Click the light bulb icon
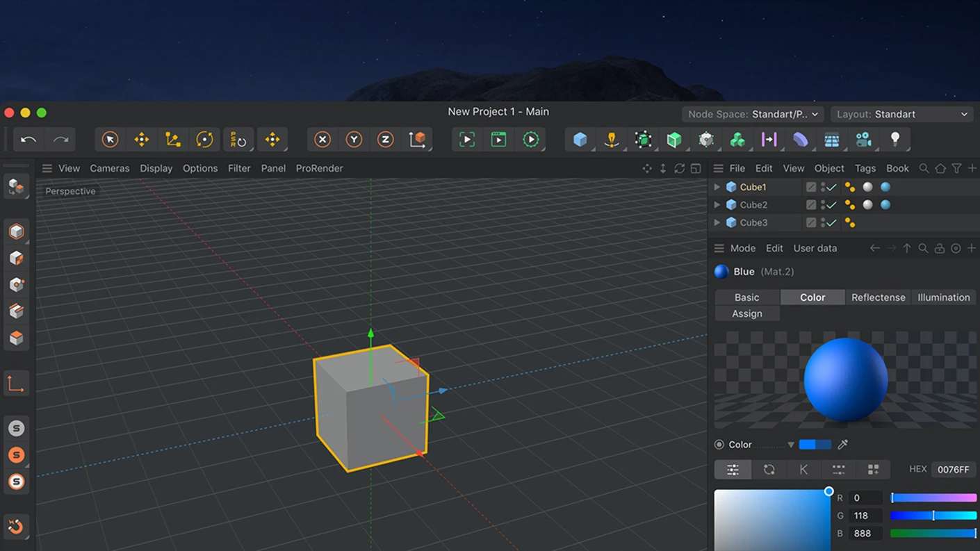 click(x=895, y=140)
